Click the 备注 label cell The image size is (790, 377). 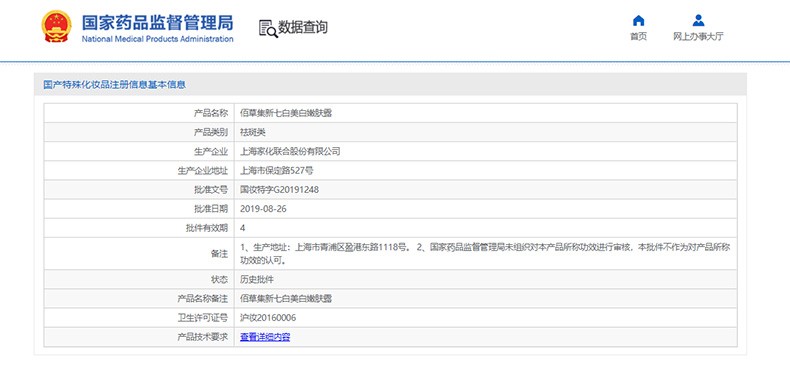(x=139, y=254)
